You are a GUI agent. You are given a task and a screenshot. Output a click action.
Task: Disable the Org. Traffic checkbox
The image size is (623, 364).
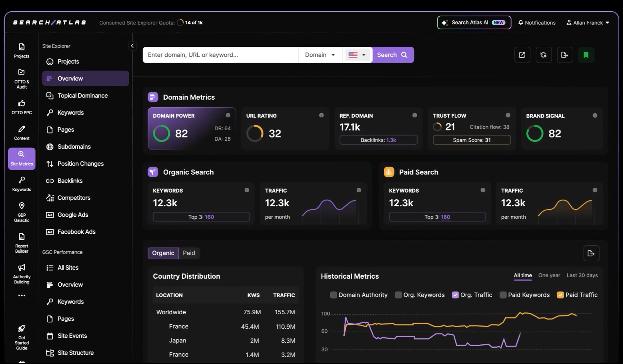point(455,295)
